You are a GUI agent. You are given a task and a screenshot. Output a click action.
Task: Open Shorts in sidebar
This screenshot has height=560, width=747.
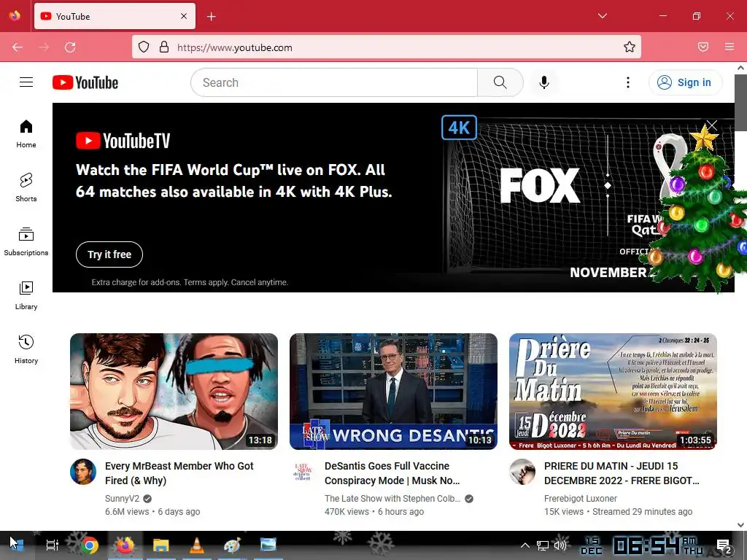click(x=26, y=187)
